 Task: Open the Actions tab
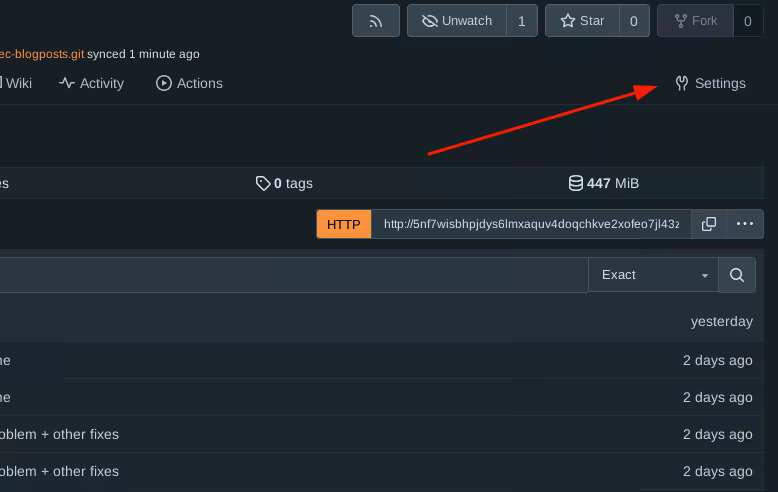tap(189, 83)
